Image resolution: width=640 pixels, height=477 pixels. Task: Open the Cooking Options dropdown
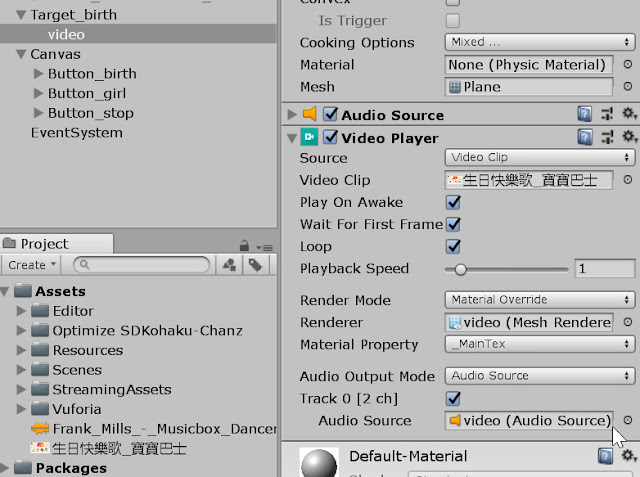(x=540, y=42)
